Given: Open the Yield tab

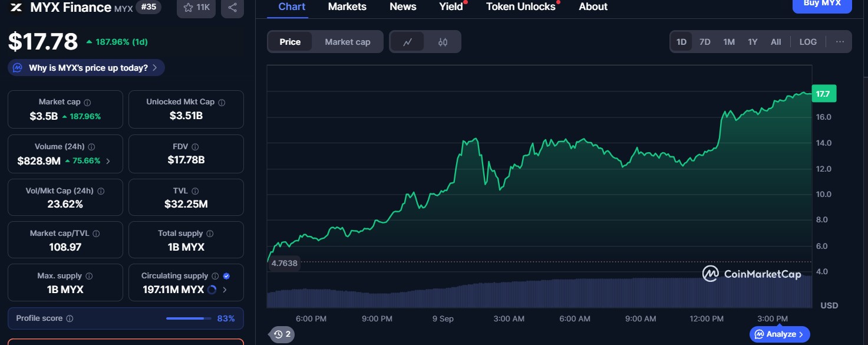Looking at the screenshot, I should [451, 7].
